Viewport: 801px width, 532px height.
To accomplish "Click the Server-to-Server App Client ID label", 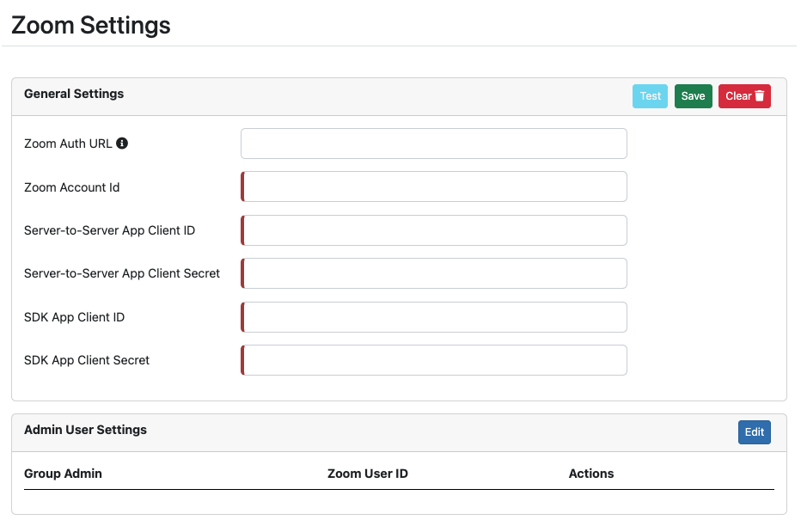I will click(109, 230).
